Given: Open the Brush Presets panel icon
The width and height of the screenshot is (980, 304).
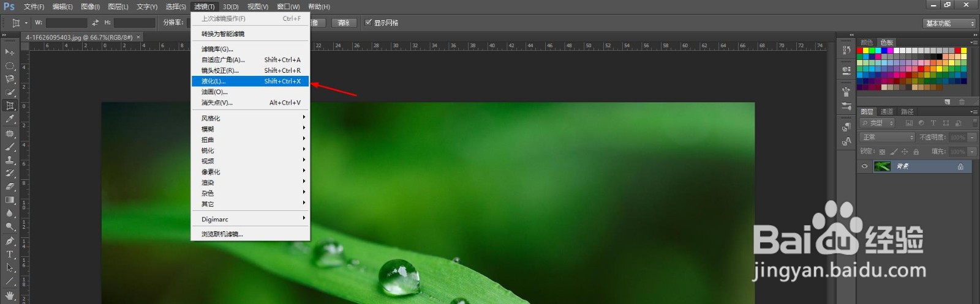Looking at the screenshot, I should [846, 106].
